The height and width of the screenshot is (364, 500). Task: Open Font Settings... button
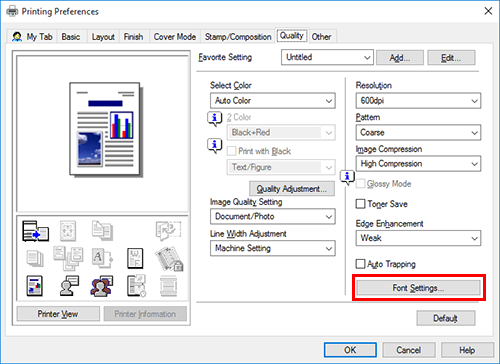[x=418, y=288]
